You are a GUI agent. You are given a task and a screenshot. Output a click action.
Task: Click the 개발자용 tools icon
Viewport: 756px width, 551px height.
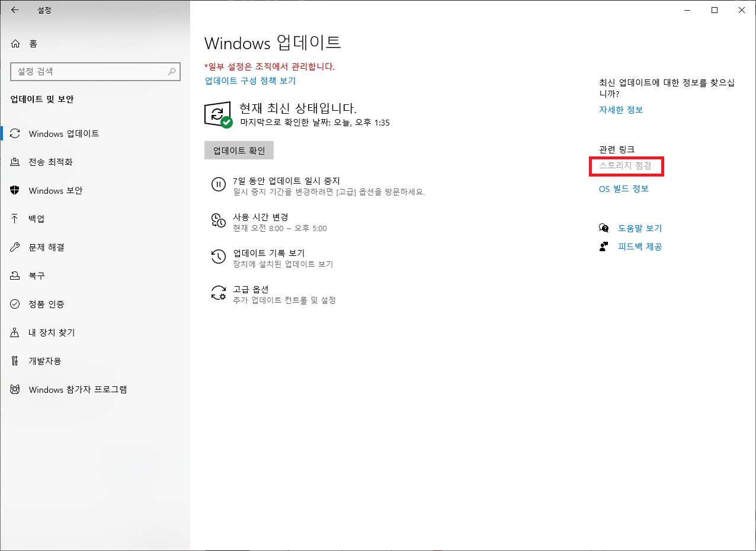[x=16, y=361]
